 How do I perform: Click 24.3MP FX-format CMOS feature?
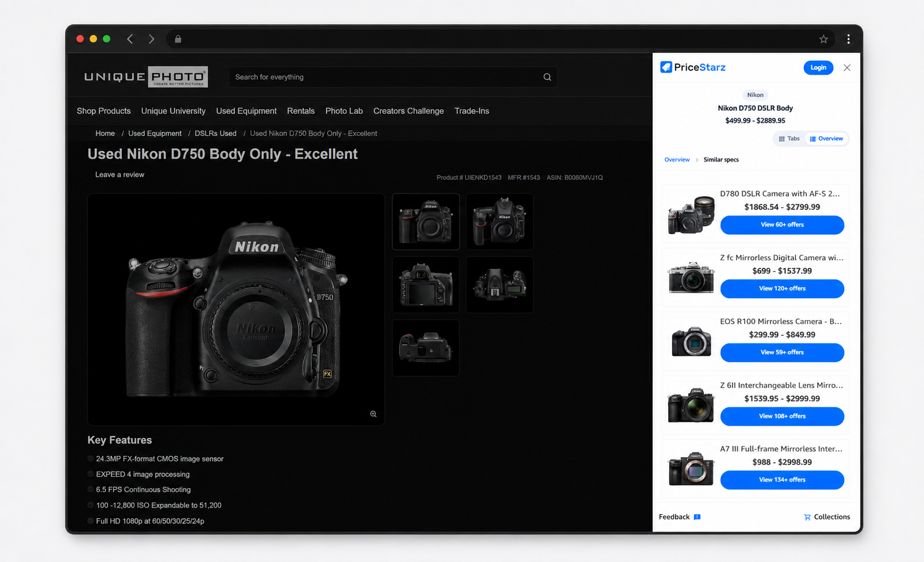pyautogui.click(x=160, y=459)
